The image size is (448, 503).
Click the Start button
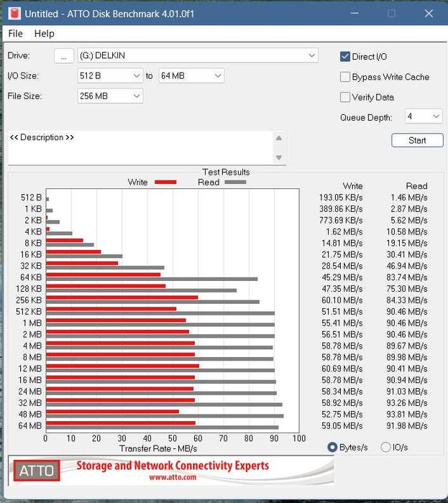(417, 140)
